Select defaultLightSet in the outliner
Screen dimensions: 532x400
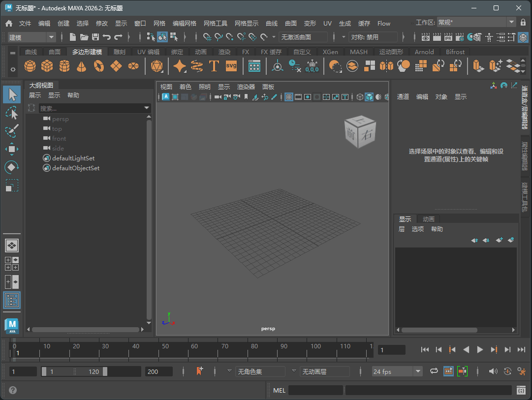click(73, 158)
